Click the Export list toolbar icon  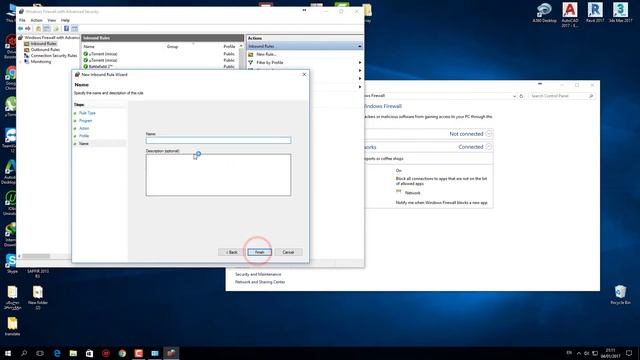(x=56, y=29)
